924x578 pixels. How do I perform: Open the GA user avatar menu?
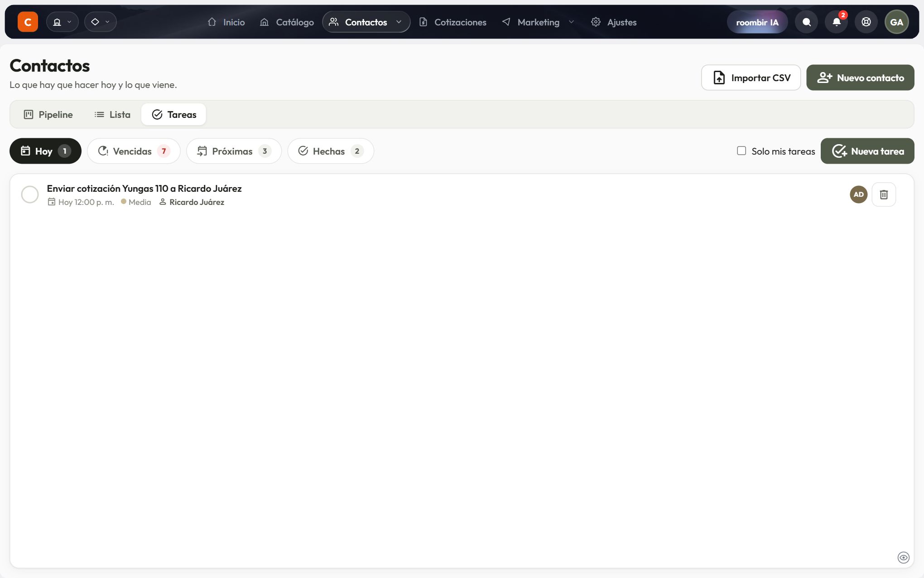pyautogui.click(x=896, y=22)
